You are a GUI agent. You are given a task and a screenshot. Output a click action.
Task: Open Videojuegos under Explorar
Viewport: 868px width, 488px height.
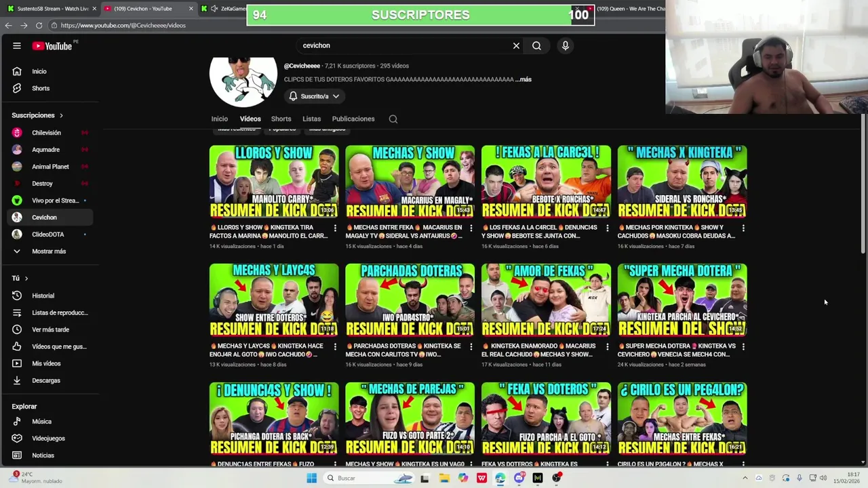(47, 439)
